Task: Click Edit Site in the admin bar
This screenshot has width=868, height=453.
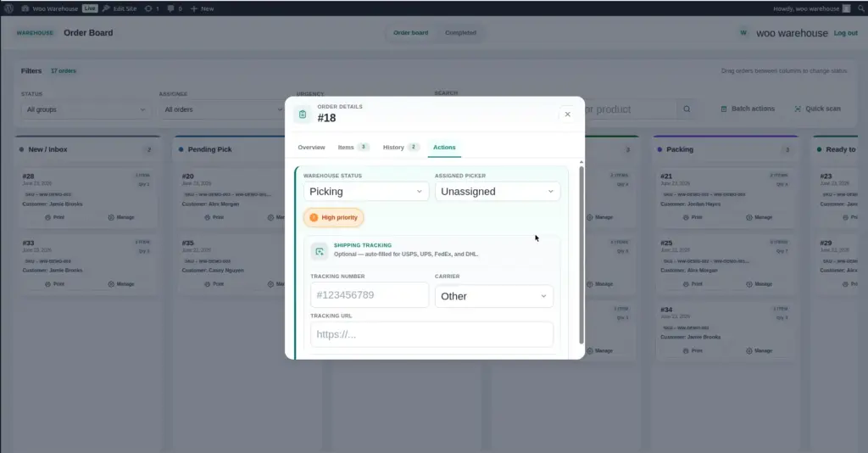Action: point(120,8)
